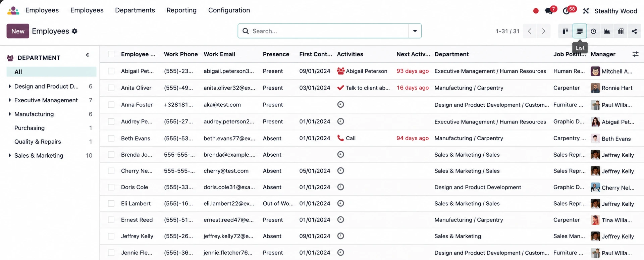Screen dimensions: 644x260
Task: Toggle the select-all header checkbox
Action: (111, 54)
